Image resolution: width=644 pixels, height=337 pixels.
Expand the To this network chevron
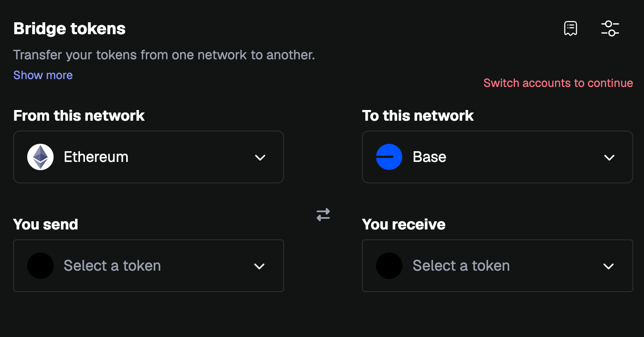(x=609, y=157)
